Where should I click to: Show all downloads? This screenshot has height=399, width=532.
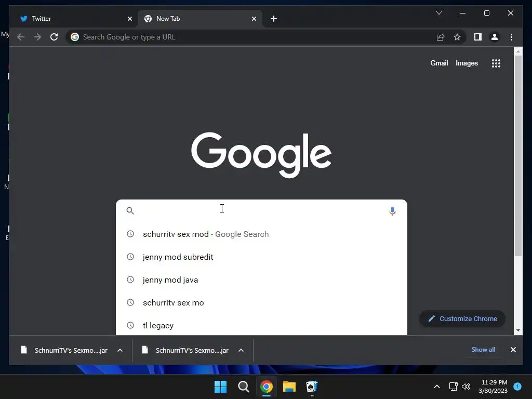click(x=483, y=350)
